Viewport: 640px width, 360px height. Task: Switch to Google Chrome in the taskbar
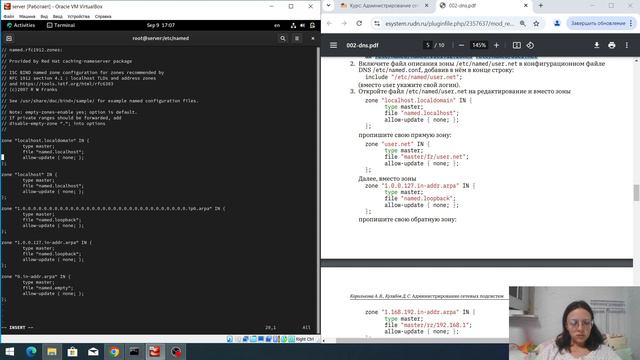114,352
